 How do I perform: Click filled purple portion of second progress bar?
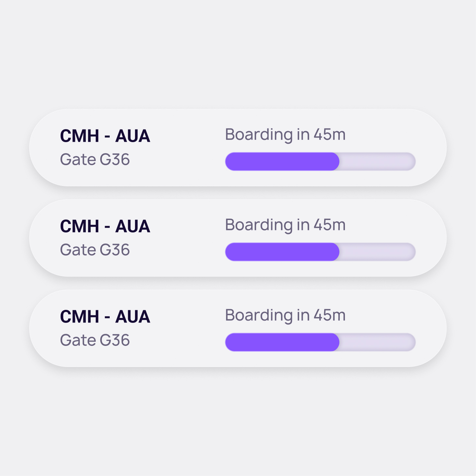pyautogui.click(x=282, y=252)
